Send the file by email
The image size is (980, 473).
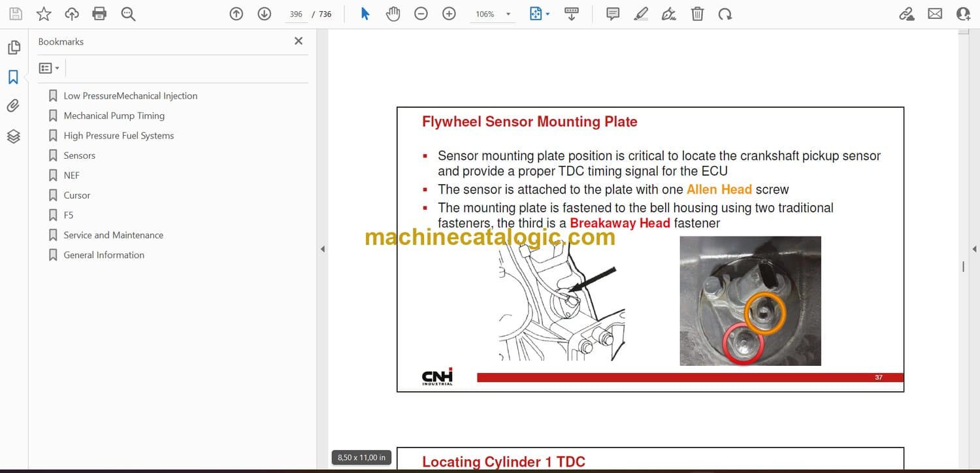point(935,14)
